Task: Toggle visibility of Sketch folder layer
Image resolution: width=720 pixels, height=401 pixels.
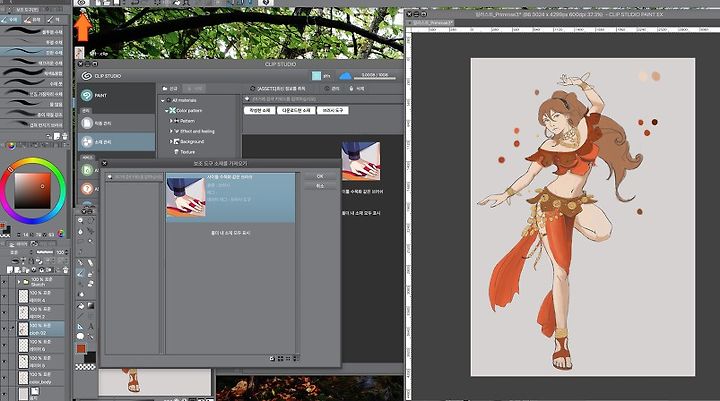Action: pyautogui.click(x=4, y=282)
